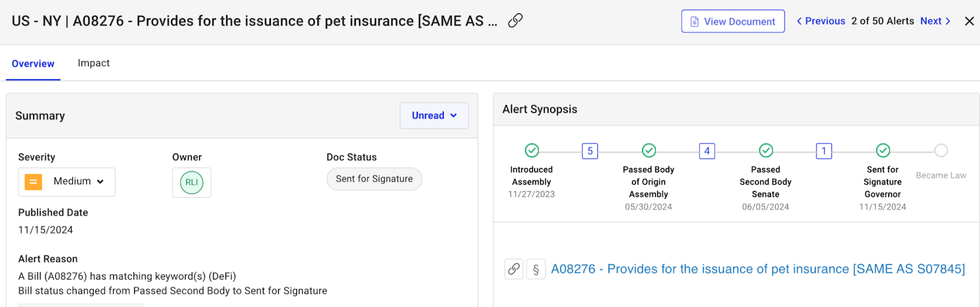Expand the Medium severity dropdown

point(78,182)
